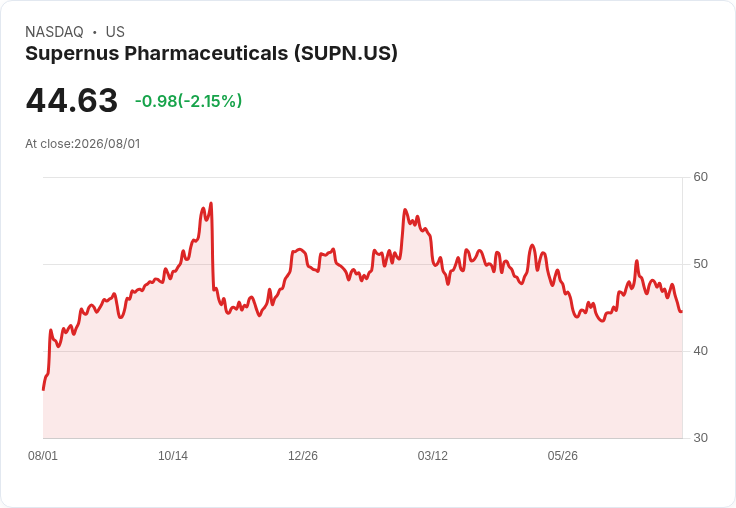Click the pink shaded area under the line
The width and height of the screenshot is (736, 508).
click(x=362, y=376)
